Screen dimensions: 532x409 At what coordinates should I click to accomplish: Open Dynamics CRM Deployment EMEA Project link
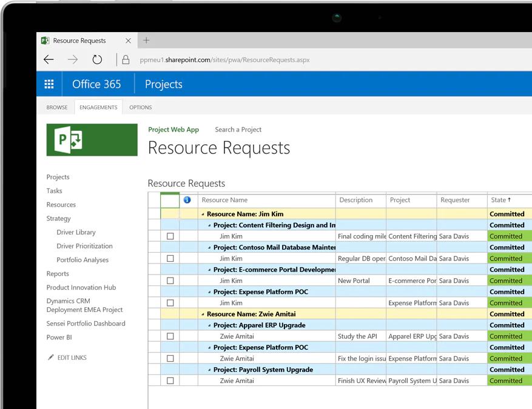84,305
